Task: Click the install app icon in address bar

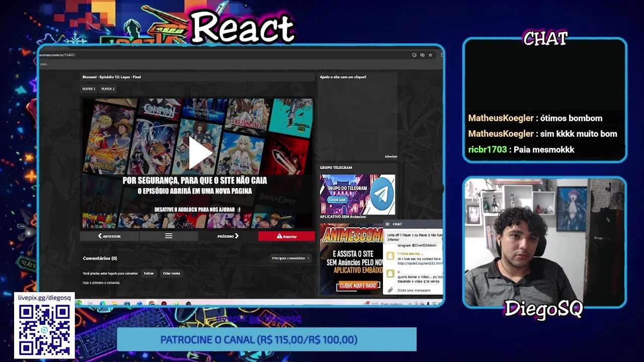Action: pyautogui.click(x=414, y=55)
